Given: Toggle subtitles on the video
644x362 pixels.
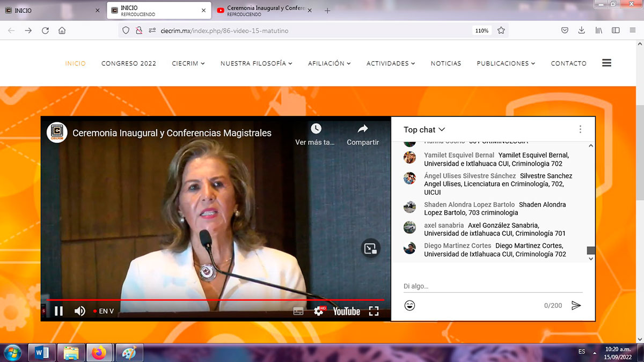Looking at the screenshot, I should [x=298, y=311].
